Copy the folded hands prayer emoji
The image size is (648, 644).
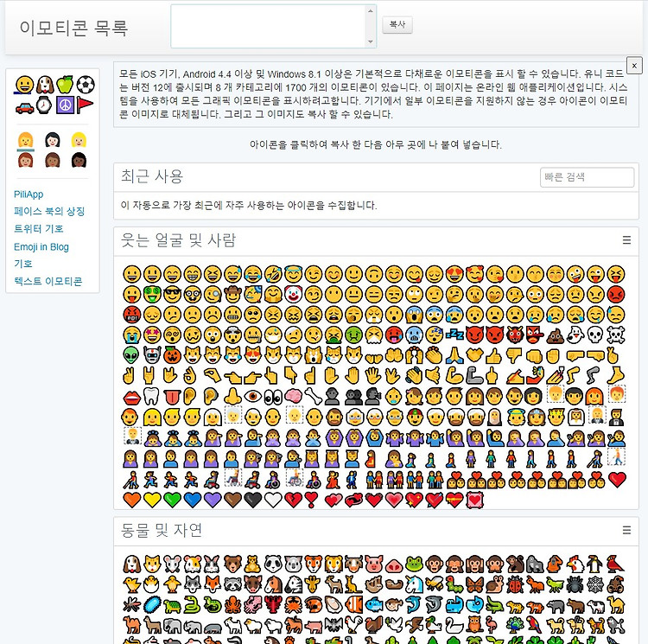coord(454,355)
